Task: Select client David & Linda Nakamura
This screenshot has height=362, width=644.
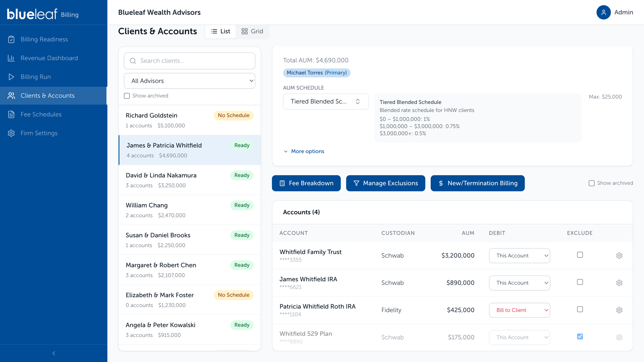Action: (x=190, y=180)
